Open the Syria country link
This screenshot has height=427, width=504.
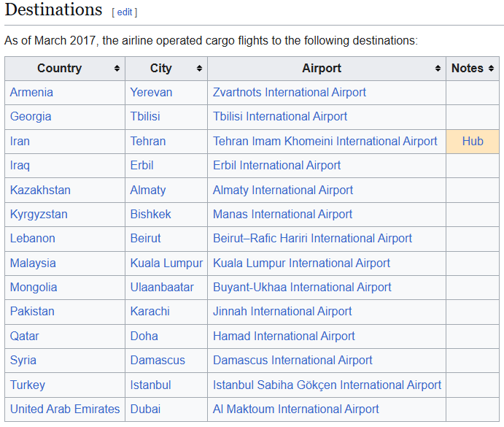tap(23, 361)
